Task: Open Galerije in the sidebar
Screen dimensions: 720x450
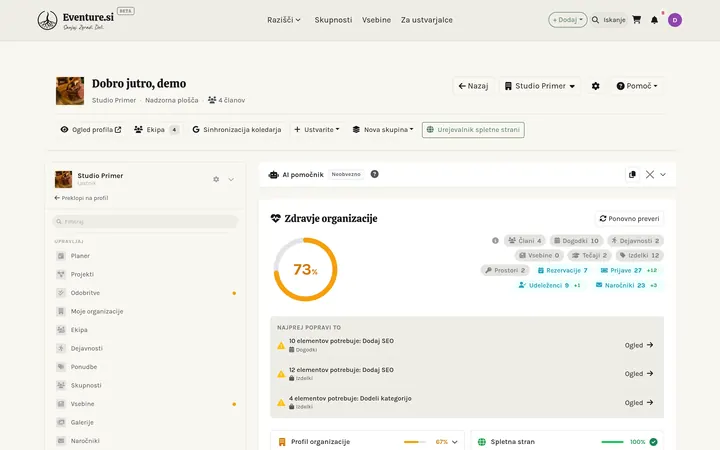Action: click(x=145, y=422)
